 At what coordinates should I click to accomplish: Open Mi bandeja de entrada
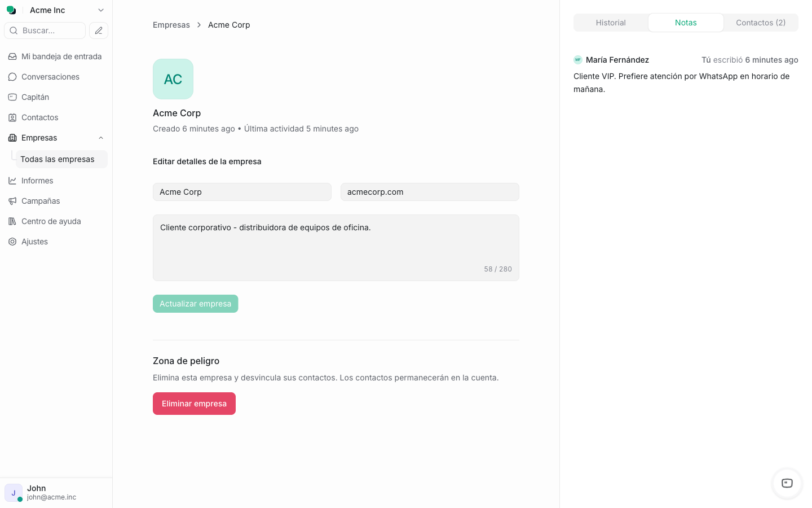click(x=56, y=56)
